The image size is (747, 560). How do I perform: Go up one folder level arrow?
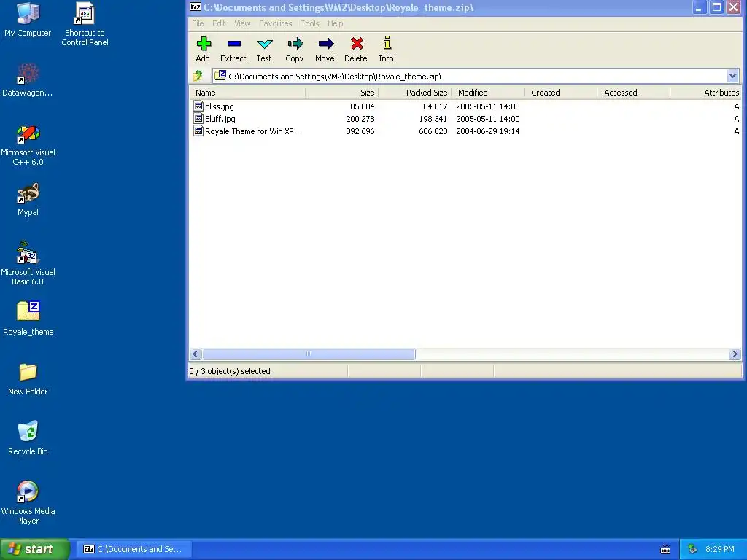[x=198, y=76]
